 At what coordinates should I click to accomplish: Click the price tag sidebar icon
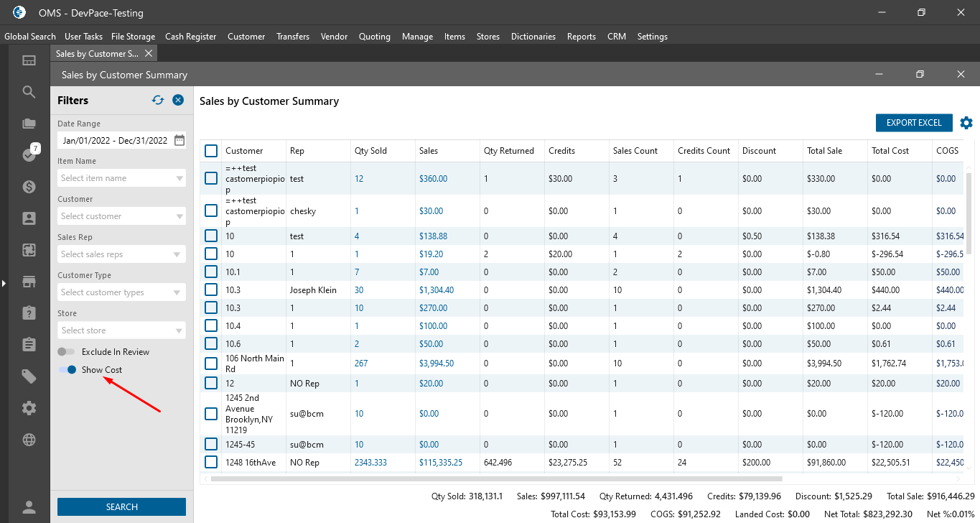29,376
